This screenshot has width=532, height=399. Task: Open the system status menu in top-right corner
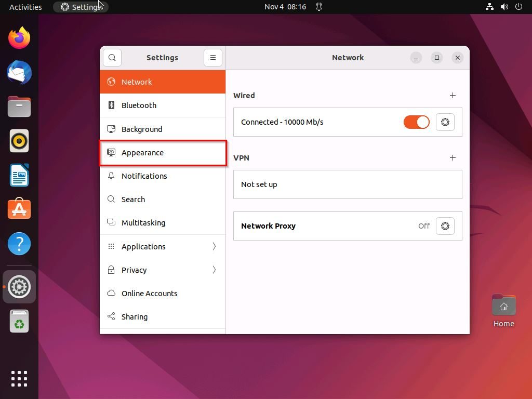tap(504, 7)
